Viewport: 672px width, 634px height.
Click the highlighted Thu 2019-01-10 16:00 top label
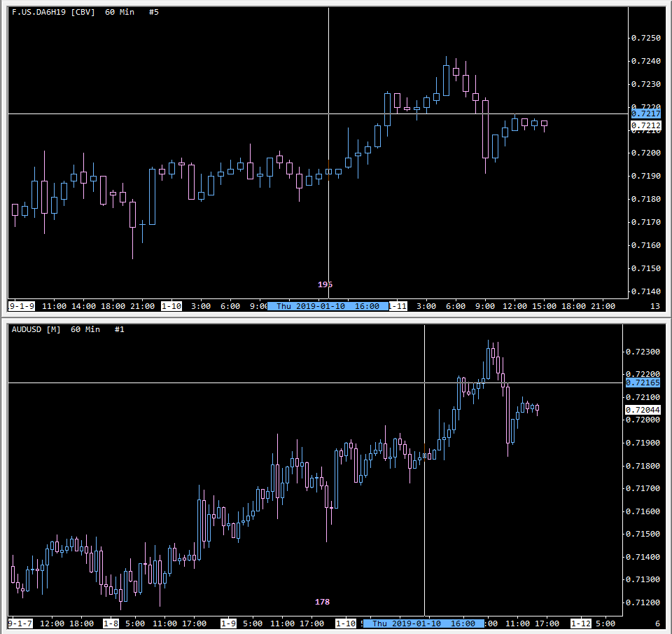pos(328,306)
